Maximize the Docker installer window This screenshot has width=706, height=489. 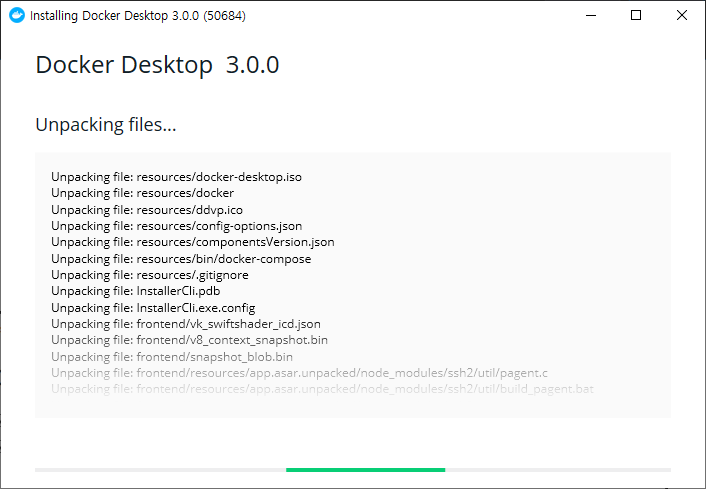(x=636, y=15)
